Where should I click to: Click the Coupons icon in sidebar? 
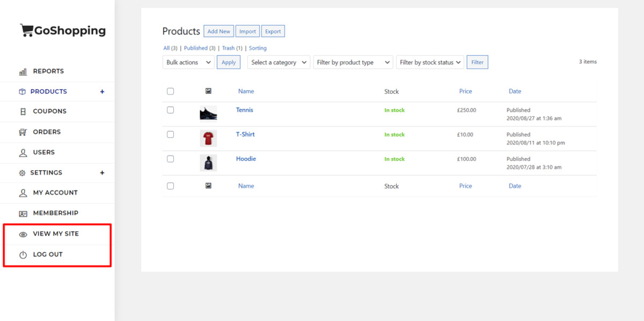tap(23, 112)
